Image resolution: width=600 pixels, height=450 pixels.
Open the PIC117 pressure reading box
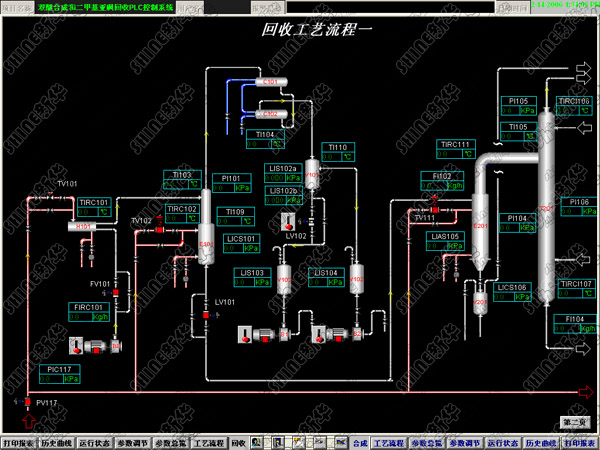pyautogui.click(x=62, y=374)
